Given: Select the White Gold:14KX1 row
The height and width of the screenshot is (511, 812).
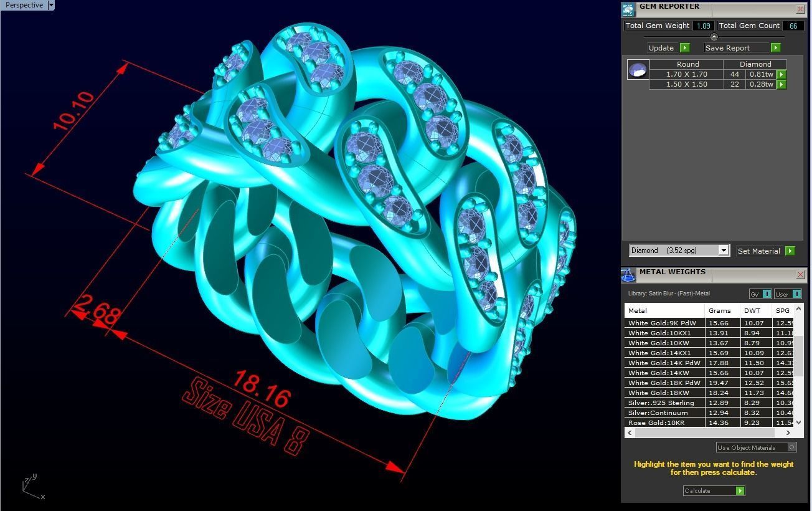Looking at the screenshot, I should [x=709, y=353].
